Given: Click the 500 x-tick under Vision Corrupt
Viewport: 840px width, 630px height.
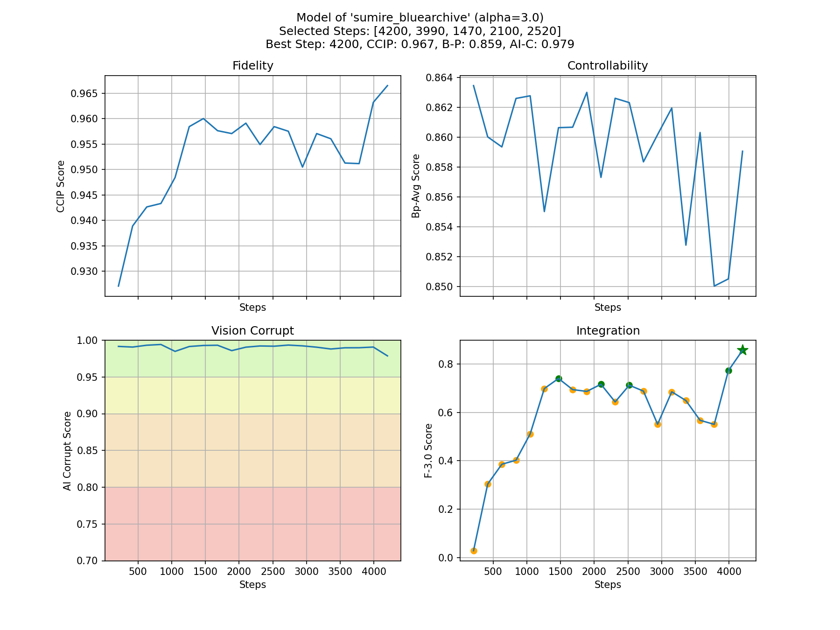Looking at the screenshot, I should (138, 571).
